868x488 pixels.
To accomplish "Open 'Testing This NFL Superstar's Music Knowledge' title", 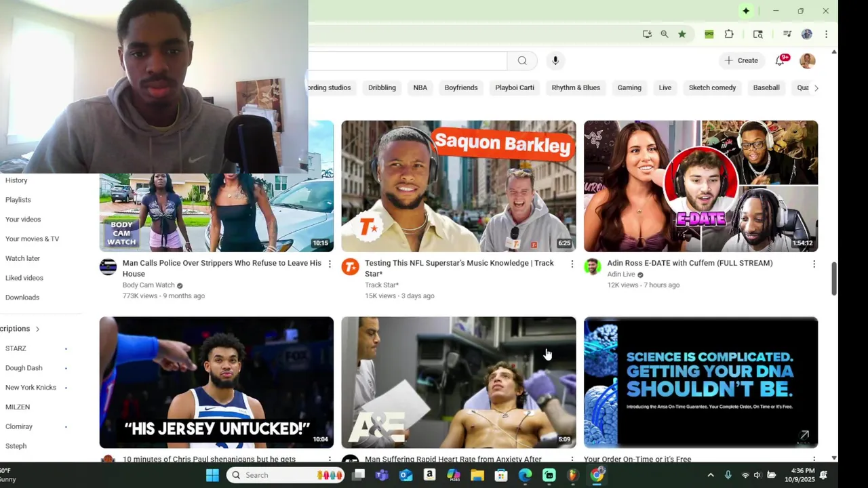I will [459, 268].
